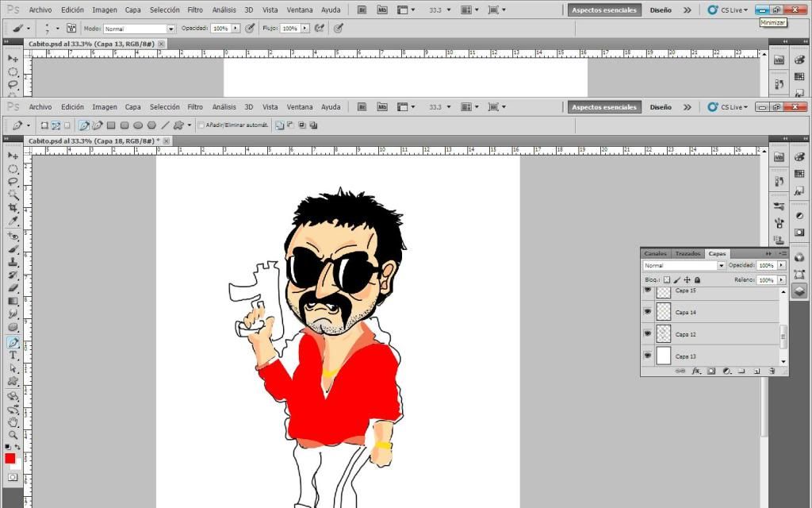Choose the Eraser tool
812x508 pixels.
(13, 288)
